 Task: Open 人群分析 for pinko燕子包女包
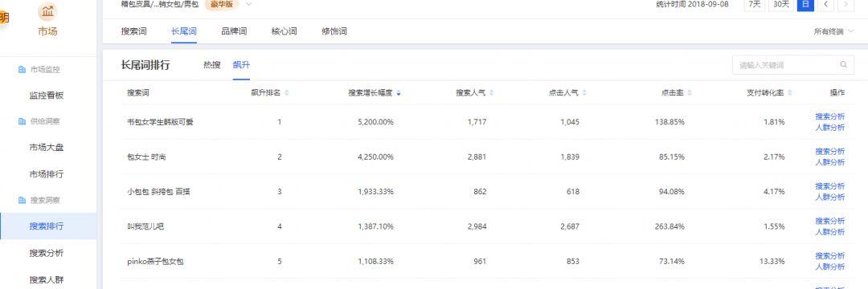(829, 267)
